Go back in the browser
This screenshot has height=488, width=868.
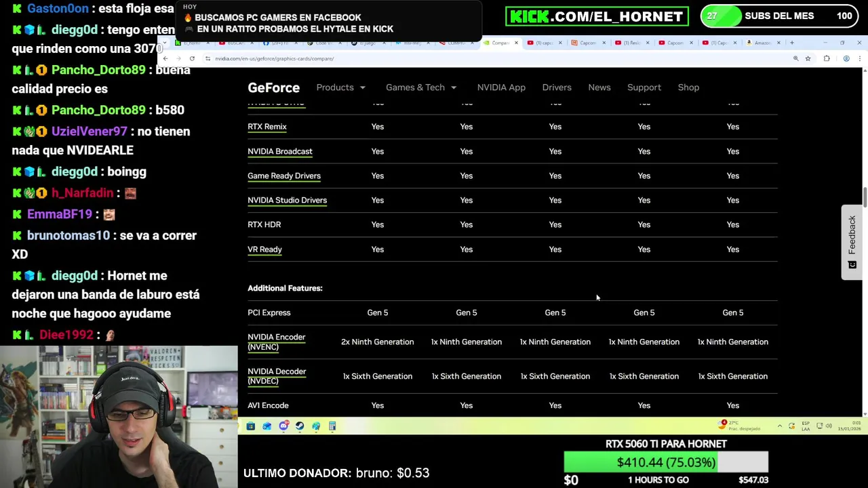(x=165, y=58)
